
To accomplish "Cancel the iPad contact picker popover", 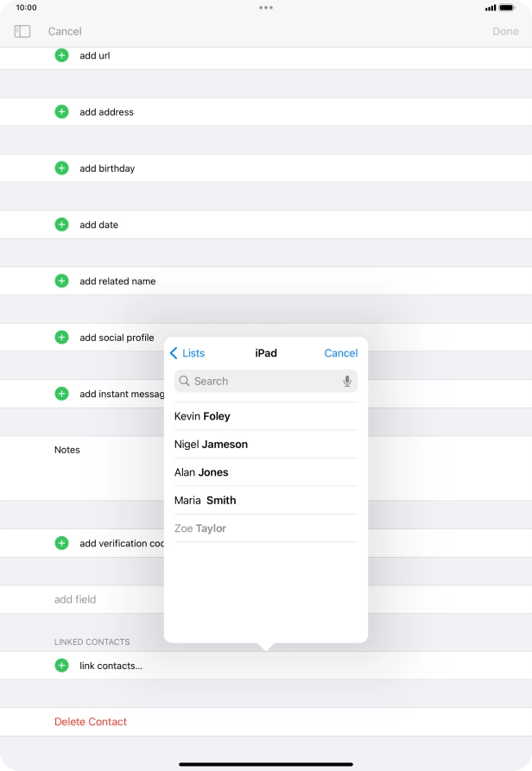I will (340, 353).
